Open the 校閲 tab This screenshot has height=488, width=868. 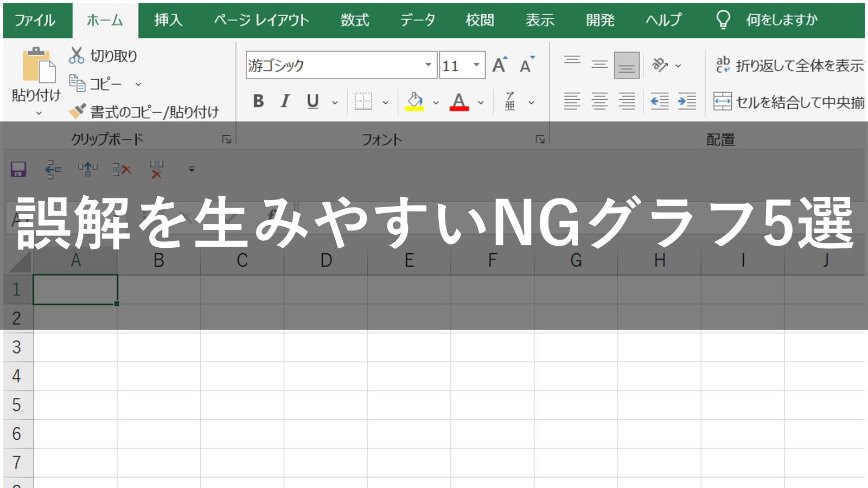coord(480,20)
